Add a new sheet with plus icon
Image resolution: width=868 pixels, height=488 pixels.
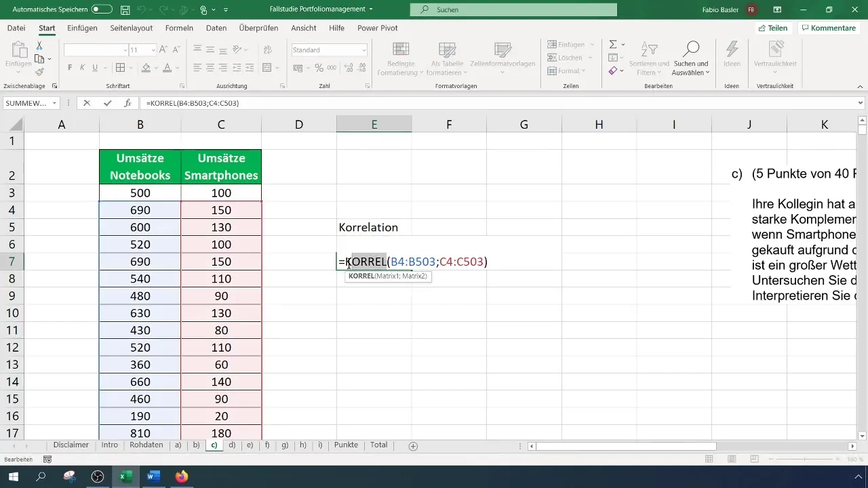coord(413,446)
